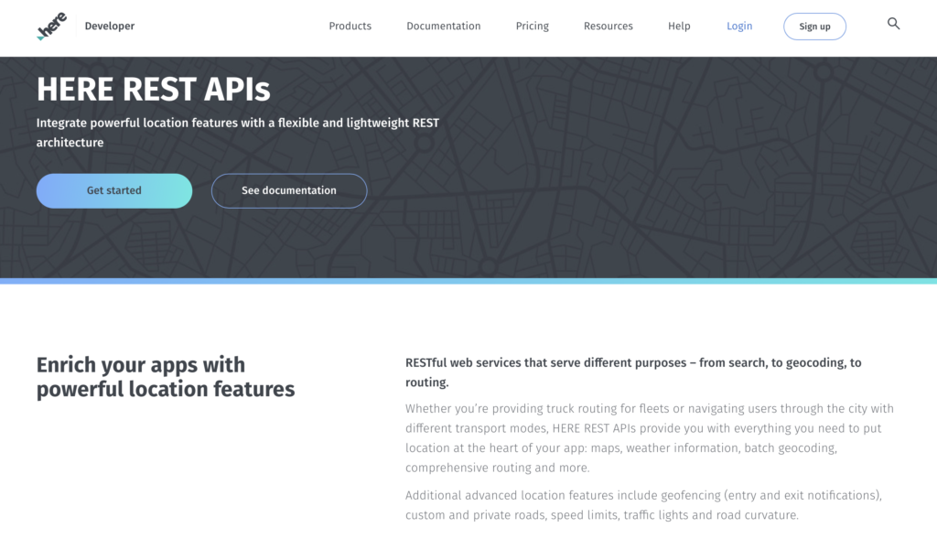Go to Pricing page
The width and height of the screenshot is (937, 560).
[532, 27]
